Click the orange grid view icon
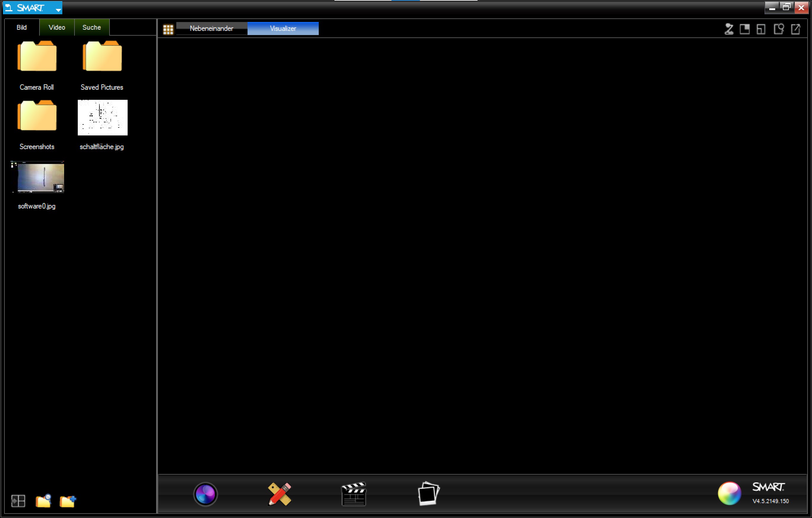 [168, 29]
